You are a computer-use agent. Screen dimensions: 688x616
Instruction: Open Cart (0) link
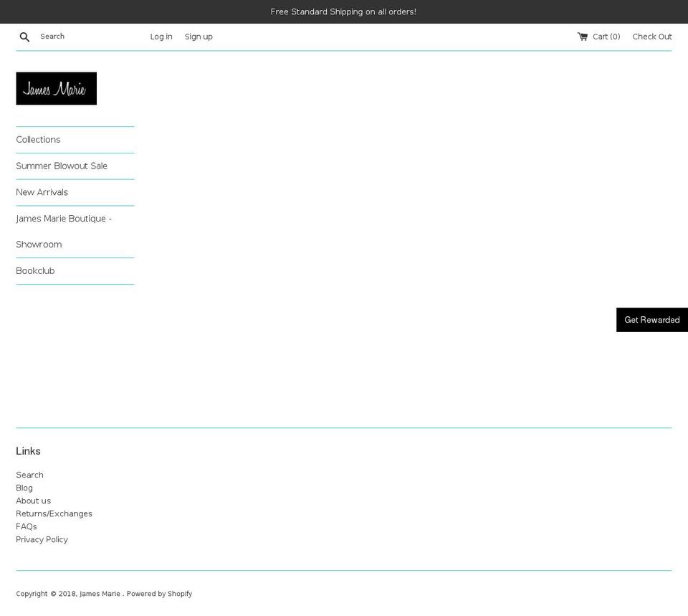(x=606, y=37)
